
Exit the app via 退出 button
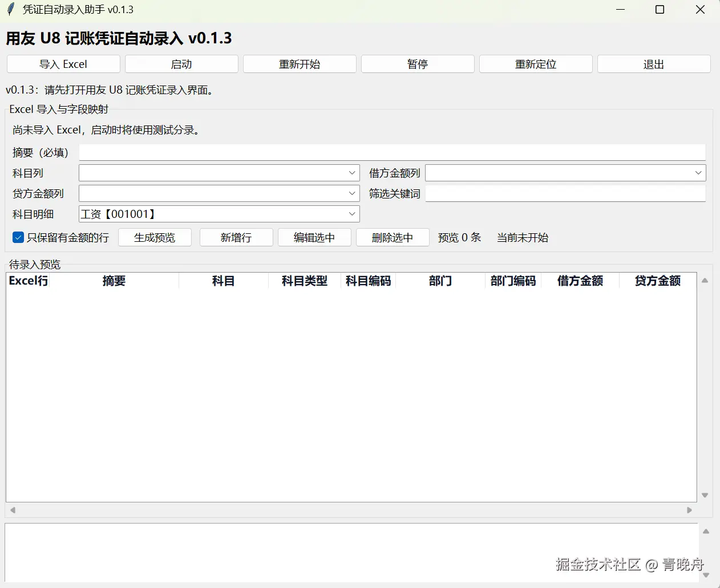654,64
